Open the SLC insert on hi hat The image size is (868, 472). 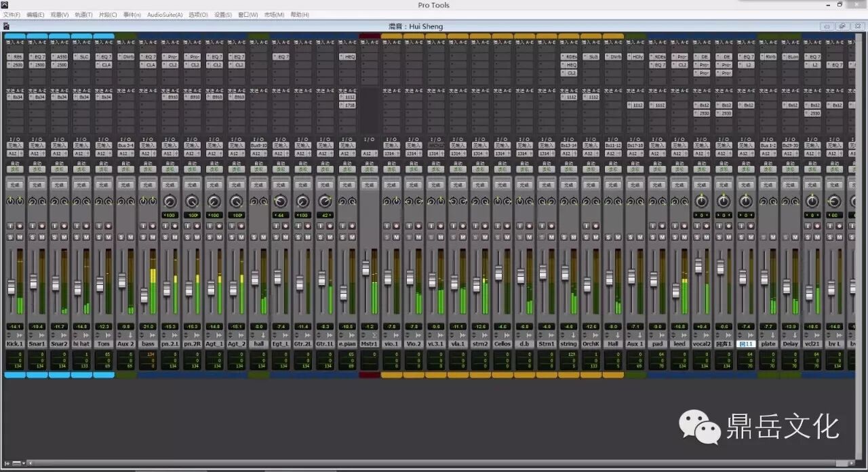[82, 57]
